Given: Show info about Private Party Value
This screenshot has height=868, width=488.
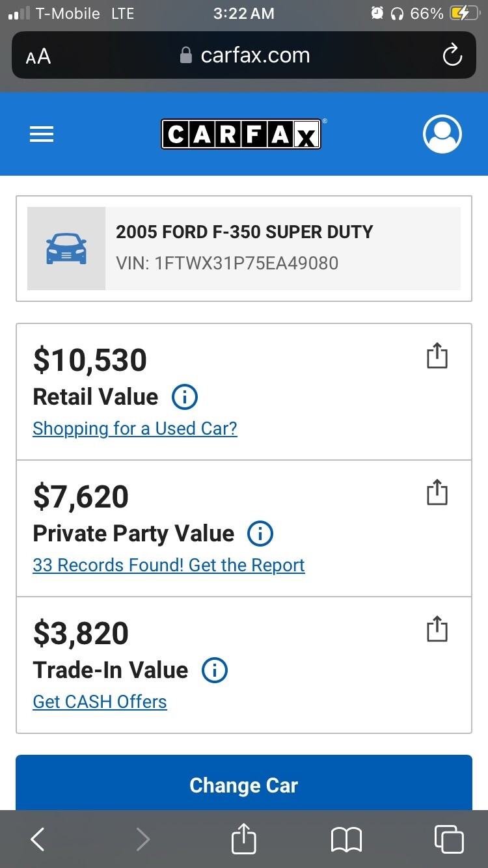Looking at the screenshot, I should click(260, 534).
